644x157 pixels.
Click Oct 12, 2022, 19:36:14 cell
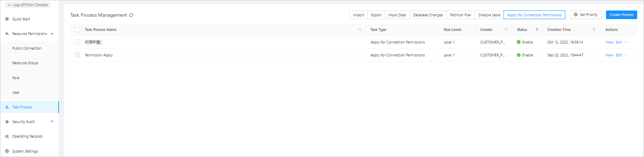[565, 42]
